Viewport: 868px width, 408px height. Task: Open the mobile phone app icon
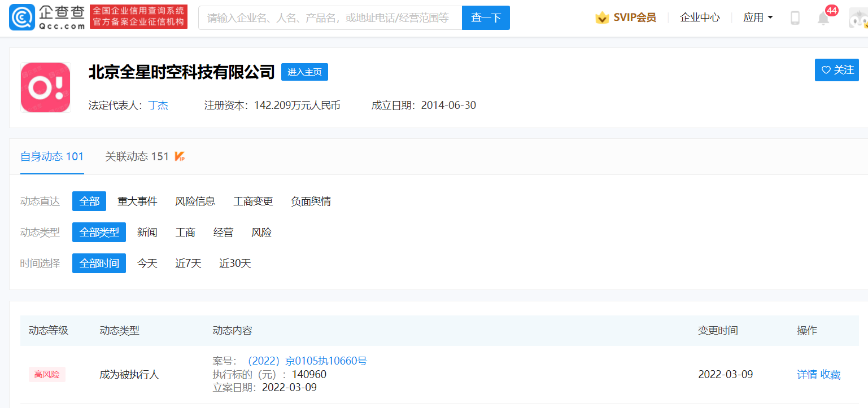pyautogui.click(x=795, y=18)
